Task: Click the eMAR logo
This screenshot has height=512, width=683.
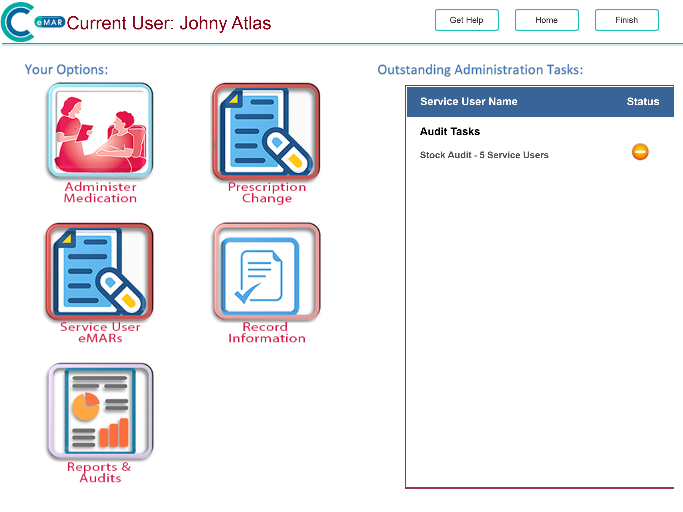Action: pos(32,22)
